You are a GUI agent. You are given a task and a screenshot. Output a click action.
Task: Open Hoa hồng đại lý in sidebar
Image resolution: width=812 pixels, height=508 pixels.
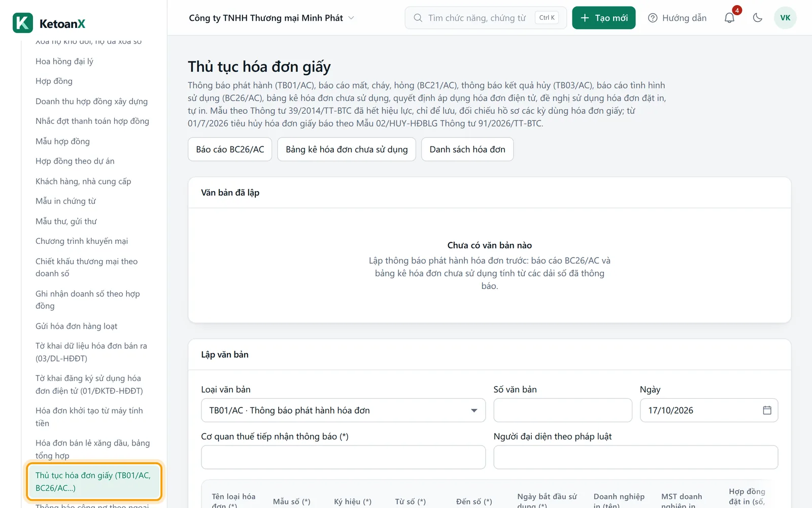[x=64, y=61]
